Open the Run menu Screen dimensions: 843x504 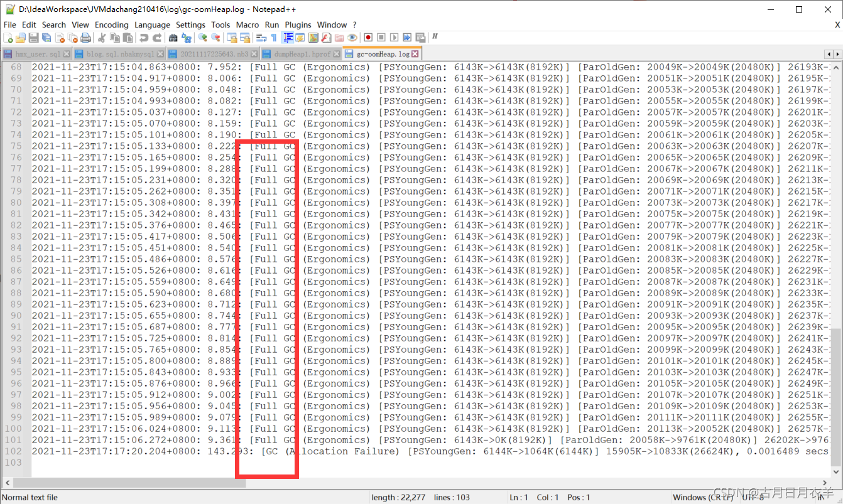click(272, 24)
